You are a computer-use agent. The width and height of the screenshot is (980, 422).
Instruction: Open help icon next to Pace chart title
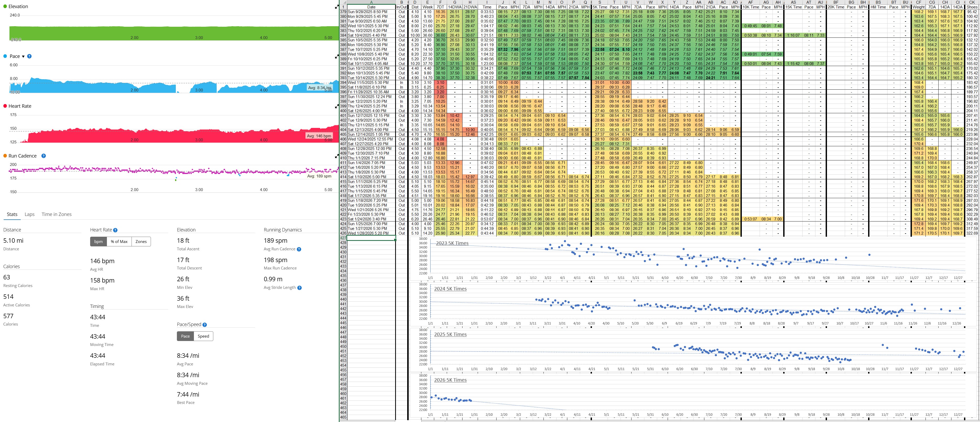click(29, 56)
